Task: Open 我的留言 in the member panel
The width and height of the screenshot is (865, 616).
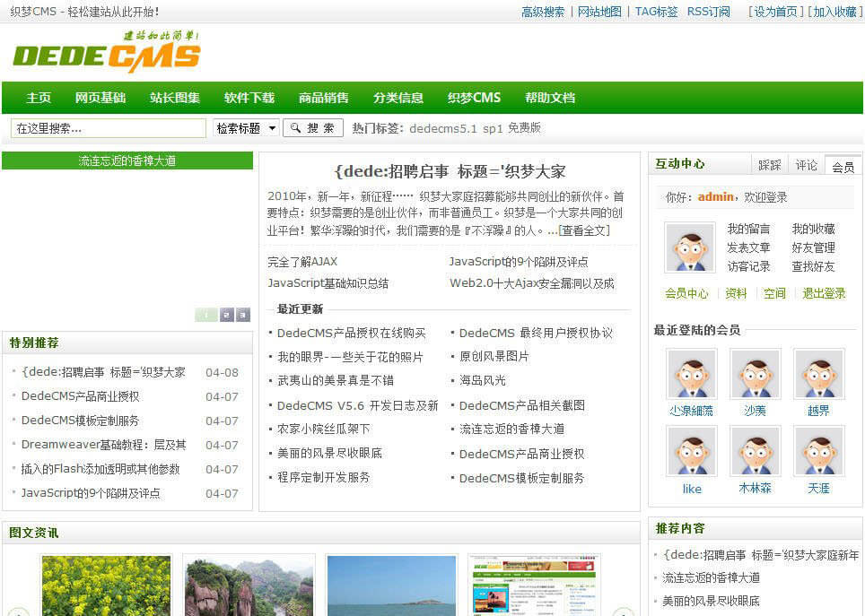Action: click(748, 229)
